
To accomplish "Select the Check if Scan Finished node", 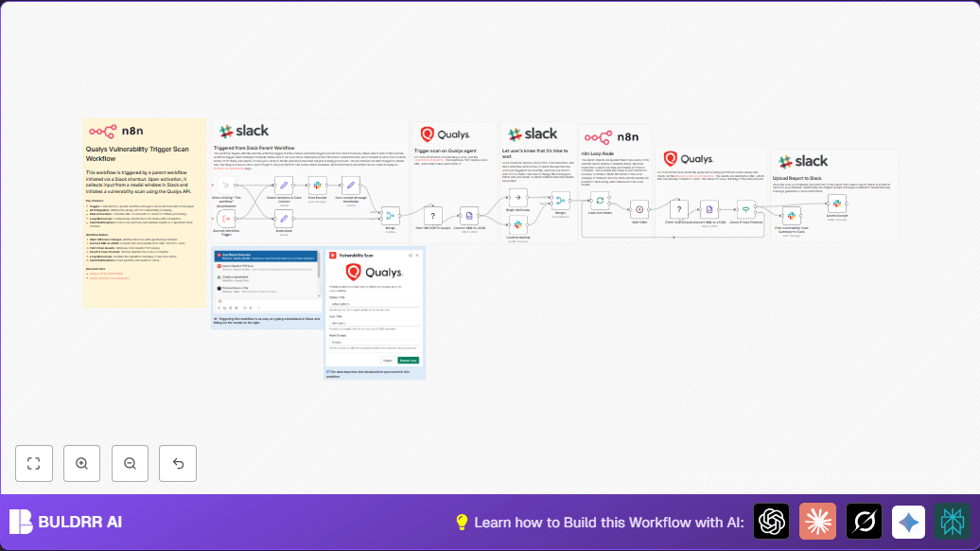I will [745, 210].
